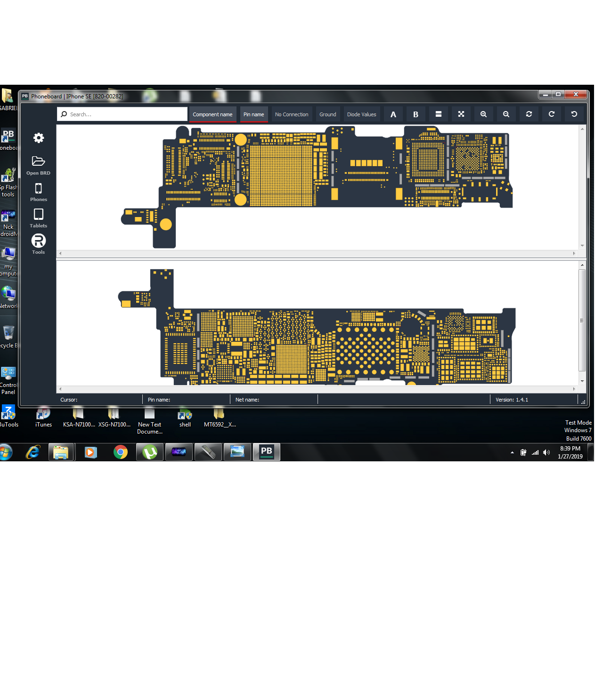Click the Open BRD folder icon
Viewport: 603px width, 700px height.
38,161
